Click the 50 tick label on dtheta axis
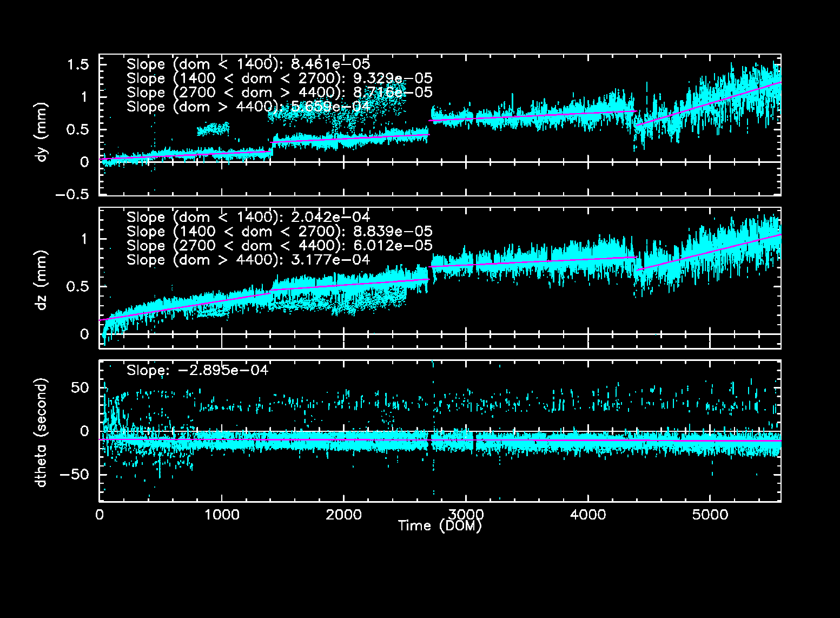The image size is (840, 618). click(80, 388)
